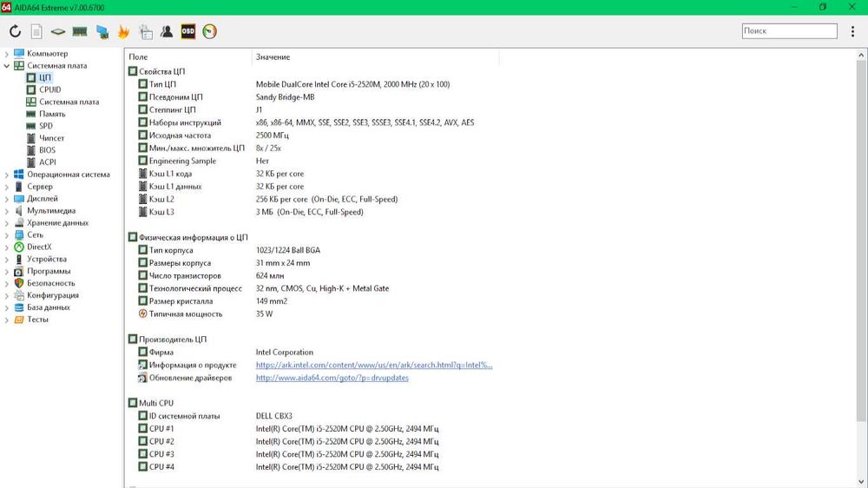
Task: Select the Псевдоним ЦП row
Action: coord(312,97)
